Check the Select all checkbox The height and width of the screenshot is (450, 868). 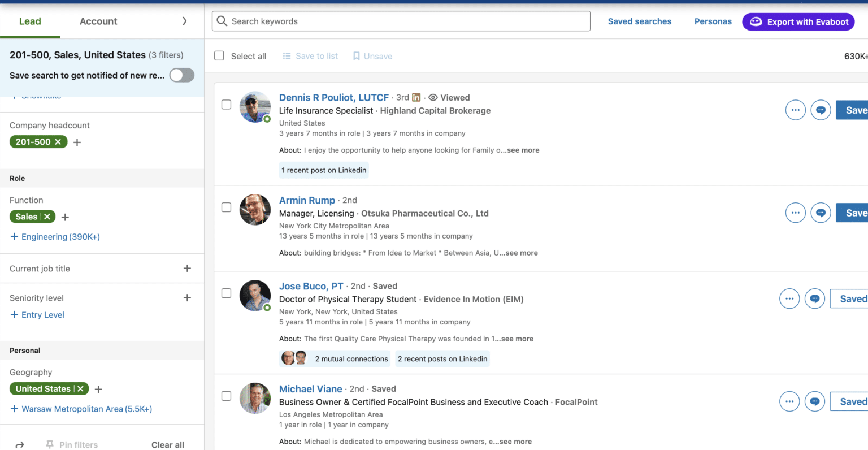(219, 56)
